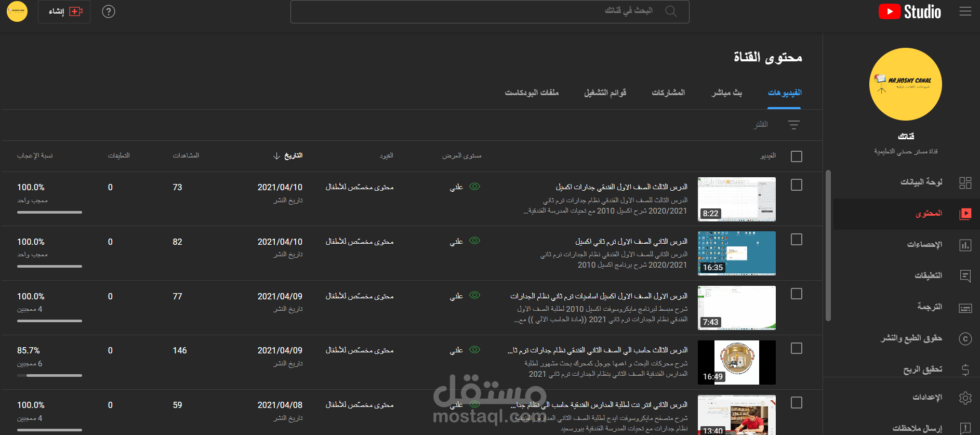
Task: Open the first video title link (8:22)
Action: pos(621,187)
